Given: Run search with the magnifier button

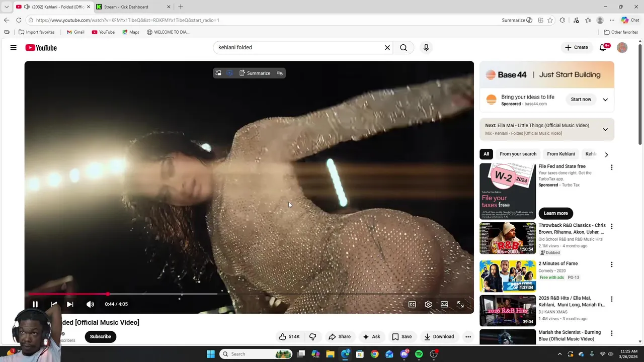Looking at the screenshot, I should coord(404,48).
